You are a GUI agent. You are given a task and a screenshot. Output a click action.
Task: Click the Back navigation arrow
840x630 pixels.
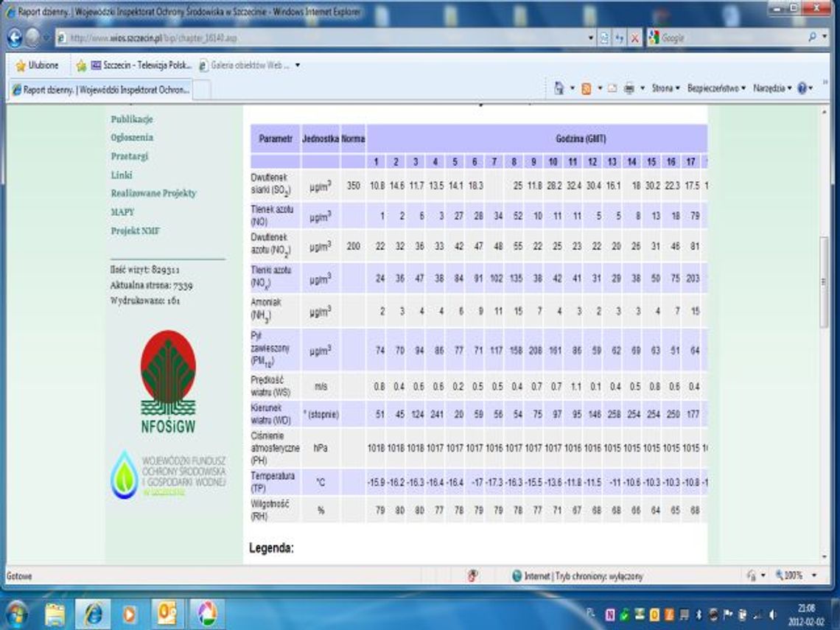(x=15, y=38)
